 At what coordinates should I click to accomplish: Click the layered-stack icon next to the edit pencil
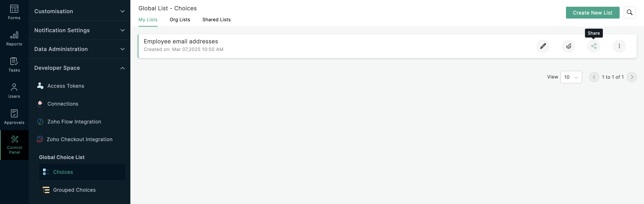568,46
